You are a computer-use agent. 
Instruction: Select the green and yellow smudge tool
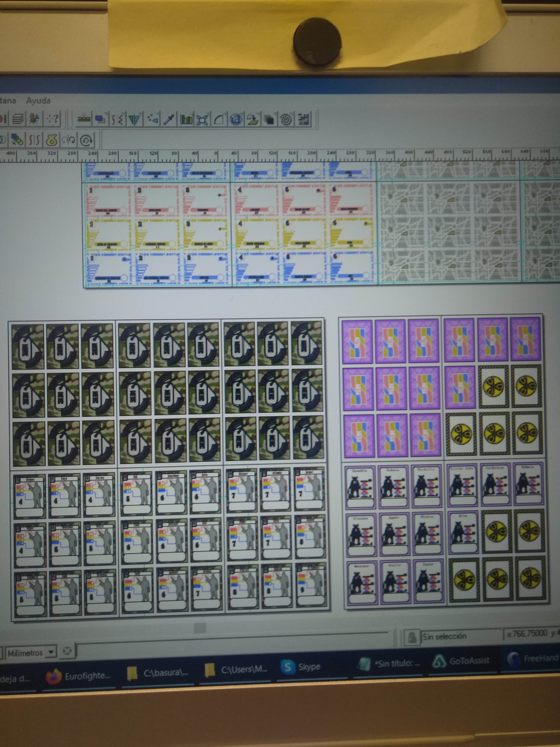[253, 120]
